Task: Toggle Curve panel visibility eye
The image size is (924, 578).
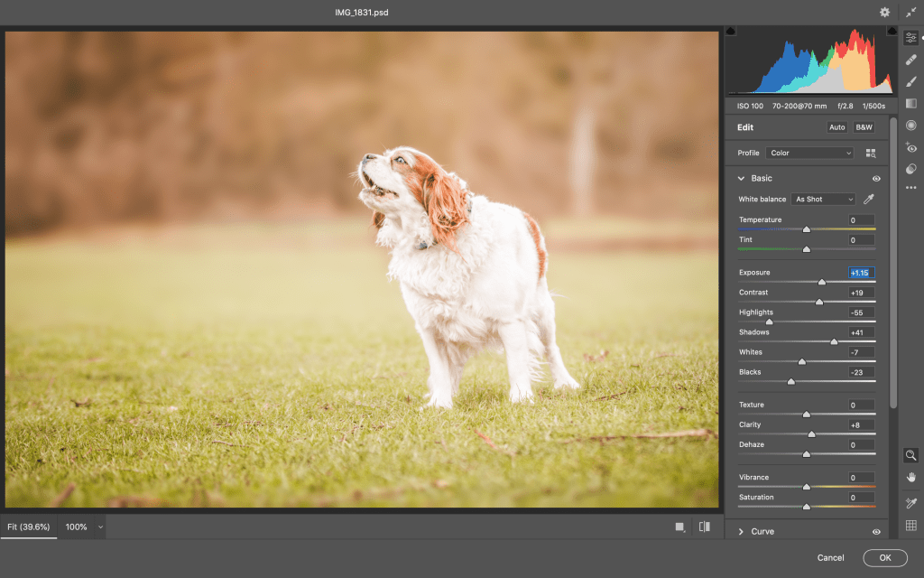Action: pyautogui.click(x=876, y=532)
